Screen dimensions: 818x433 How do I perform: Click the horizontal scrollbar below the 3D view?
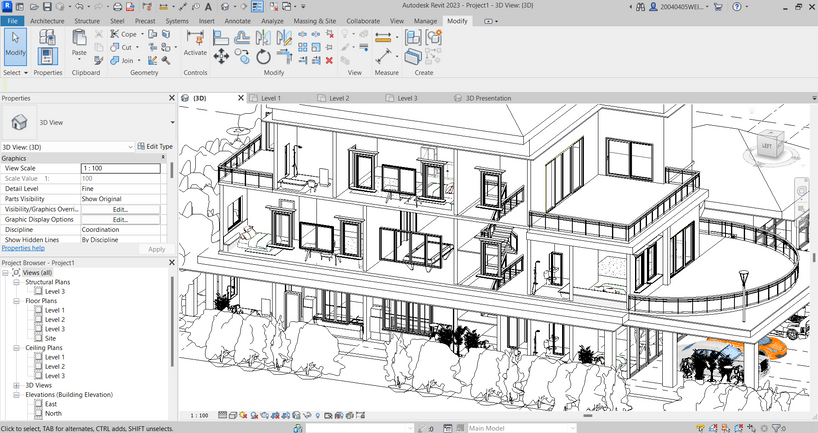pos(587,416)
